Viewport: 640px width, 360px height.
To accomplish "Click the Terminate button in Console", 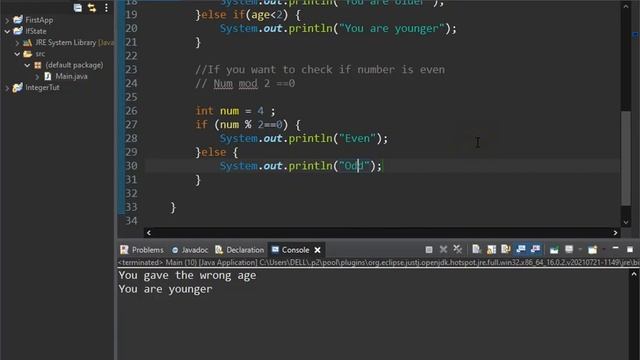I will [x=429, y=249].
